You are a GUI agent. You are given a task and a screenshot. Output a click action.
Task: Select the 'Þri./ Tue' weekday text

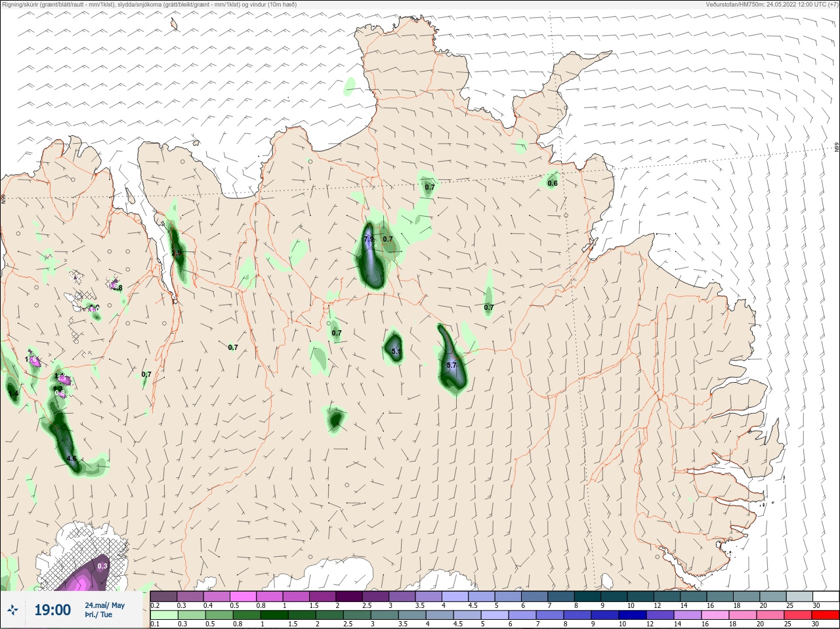98,615
